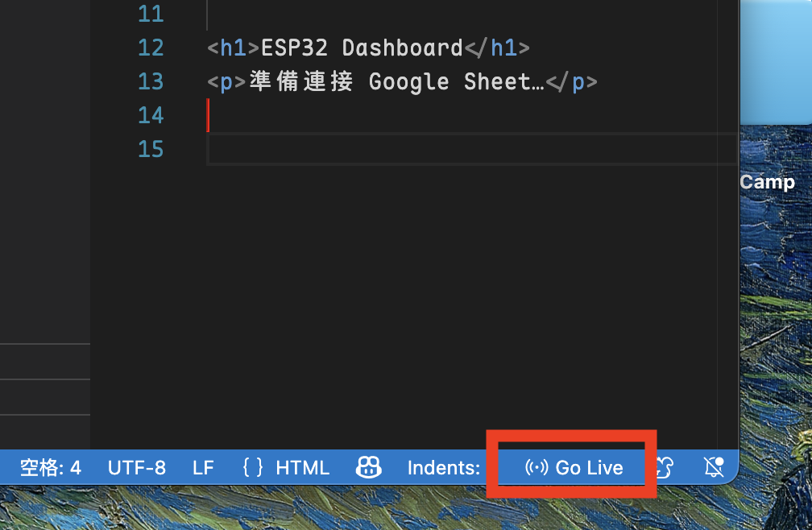This screenshot has height=530, width=812.
Task: Open the 空格: 4 indentation setting
Action: [51, 467]
